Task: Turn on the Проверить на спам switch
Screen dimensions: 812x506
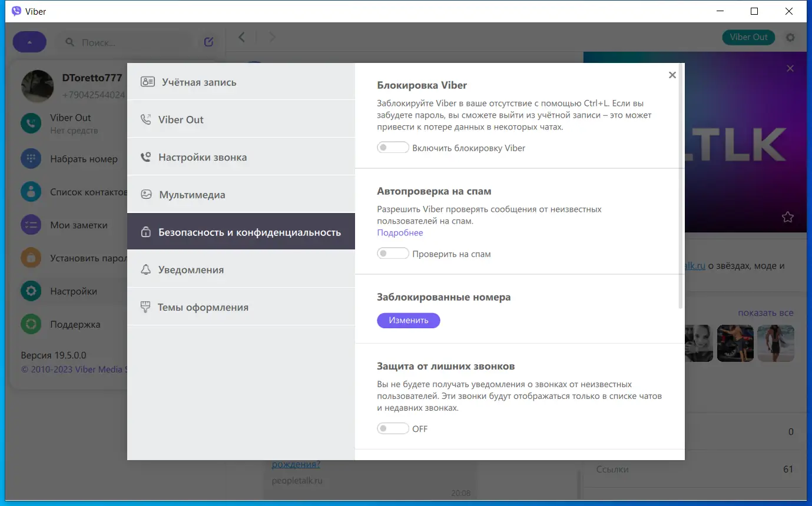Action: 393,253
